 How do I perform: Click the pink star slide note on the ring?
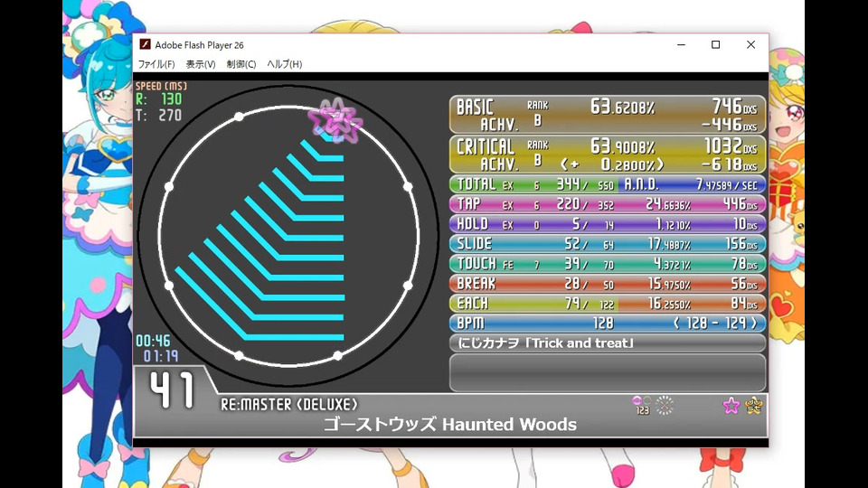click(335, 120)
